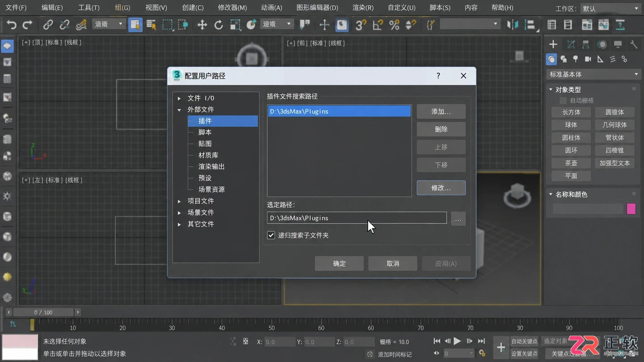Viewport: 644px width, 362px height.
Task: Collapse the 外部文件 tree node
Action: pos(179,109)
